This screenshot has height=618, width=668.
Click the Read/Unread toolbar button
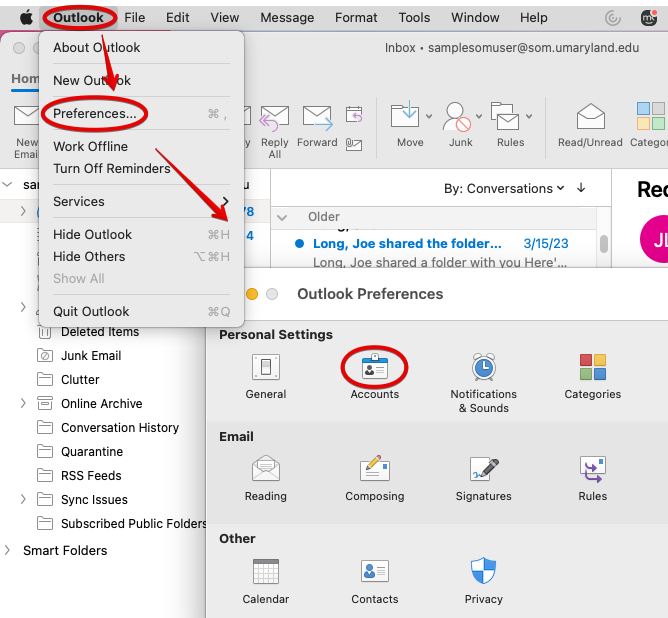click(590, 123)
